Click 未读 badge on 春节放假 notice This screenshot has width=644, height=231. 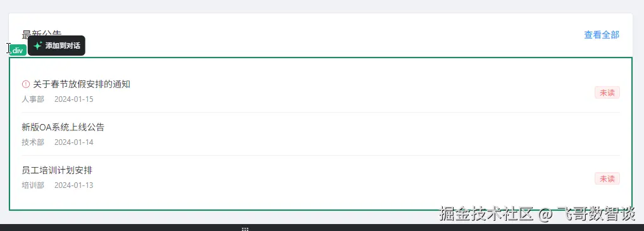pos(607,93)
